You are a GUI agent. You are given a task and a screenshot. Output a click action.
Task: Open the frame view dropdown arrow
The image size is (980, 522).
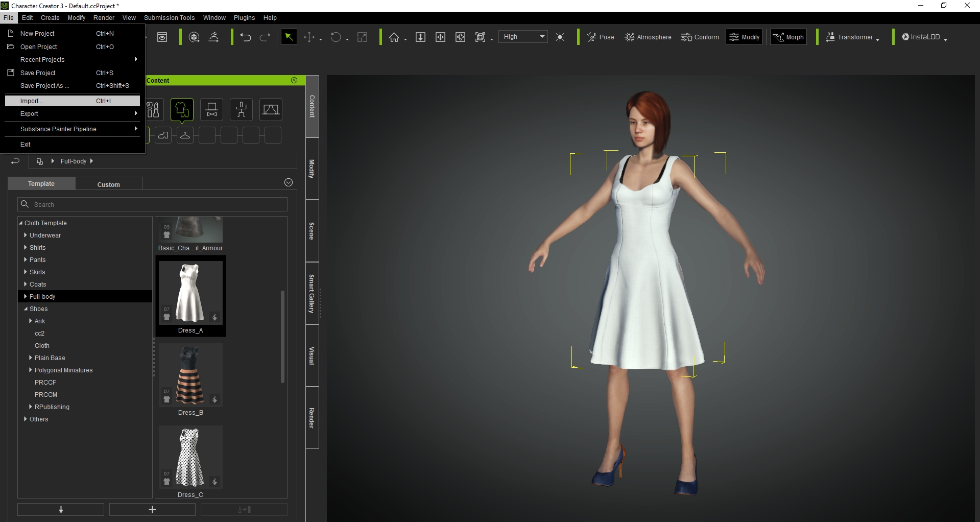(x=492, y=39)
